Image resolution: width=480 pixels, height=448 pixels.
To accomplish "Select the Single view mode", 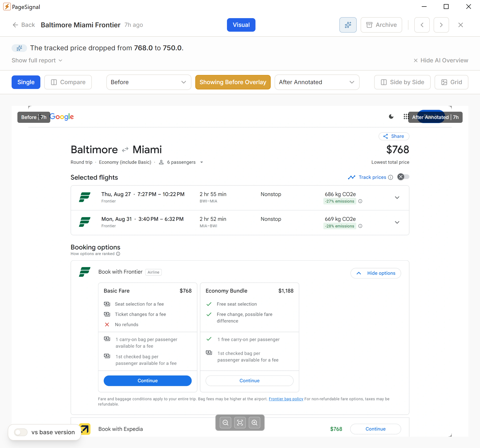I will pyautogui.click(x=26, y=82).
